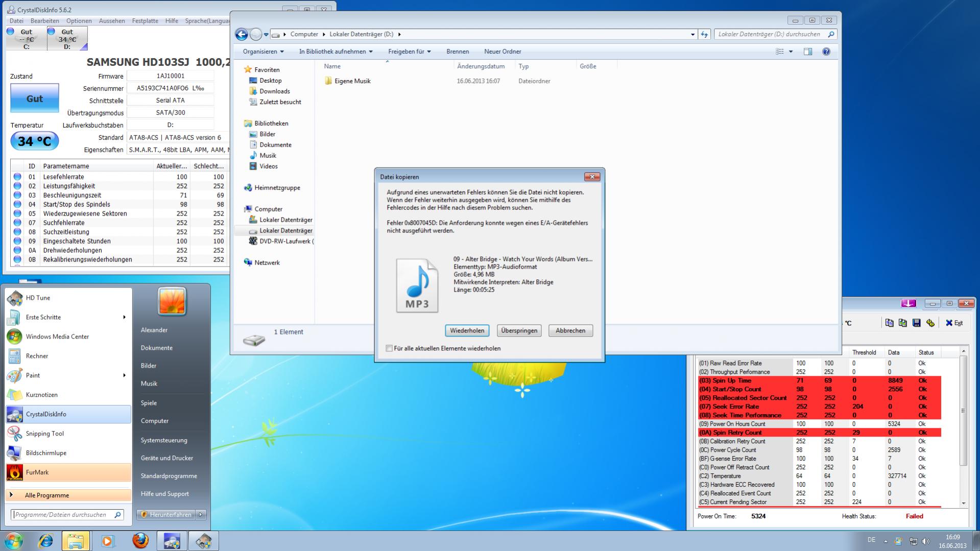980x551 pixels.
Task: Click Explorer forward navigation arrow
Action: pyautogui.click(x=256, y=34)
